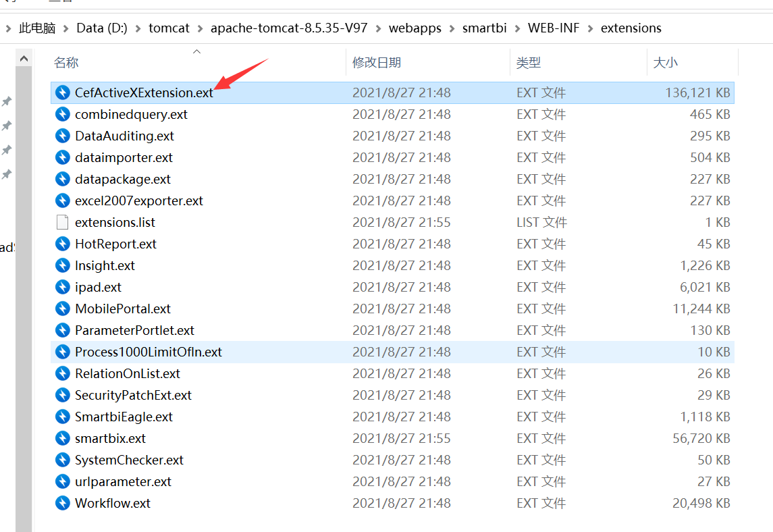Expand the chevron after 此电脑 breadcrumb

click(x=66, y=28)
